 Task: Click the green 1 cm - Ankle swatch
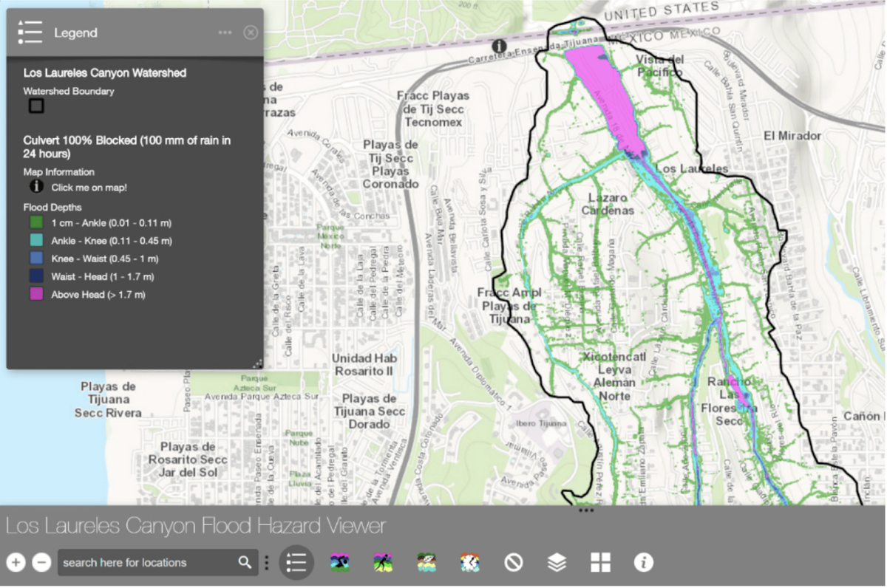pyautogui.click(x=36, y=222)
